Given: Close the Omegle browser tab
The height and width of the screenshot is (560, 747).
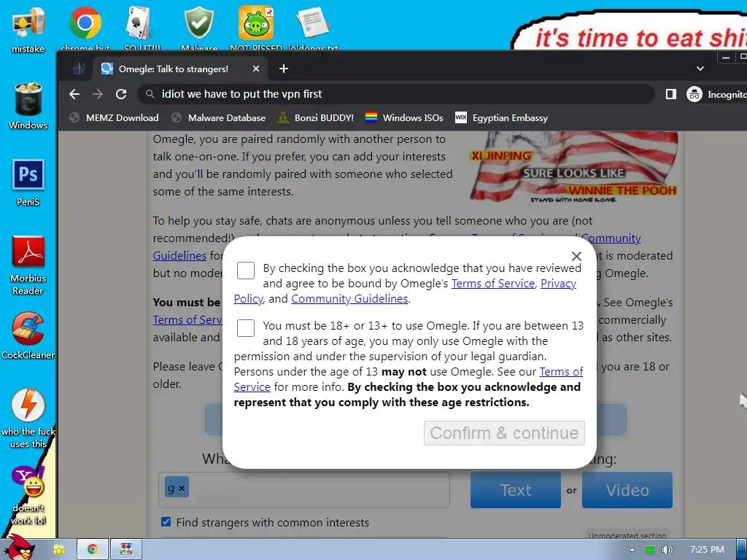Looking at the screenshot, I should 256,69.
